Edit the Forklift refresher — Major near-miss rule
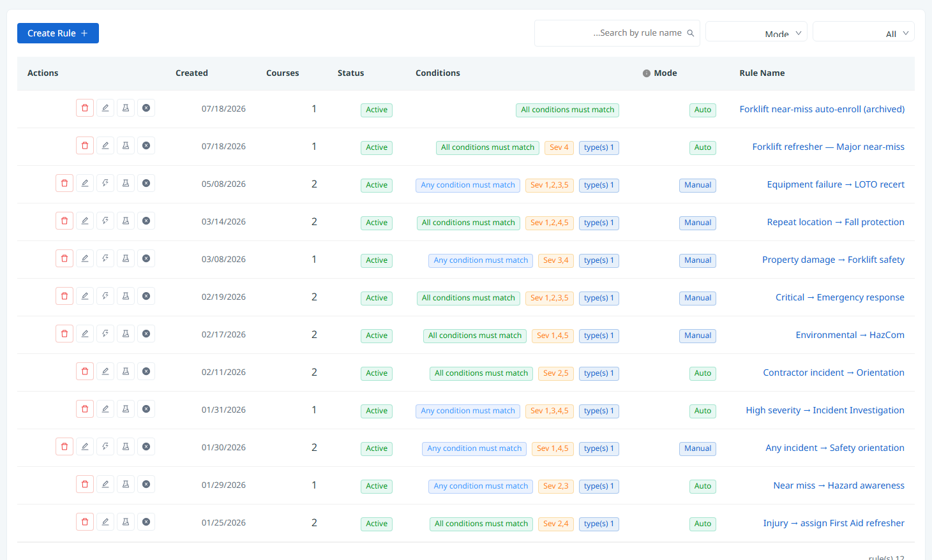Viewport: 932px width, 560px height. 105,146
